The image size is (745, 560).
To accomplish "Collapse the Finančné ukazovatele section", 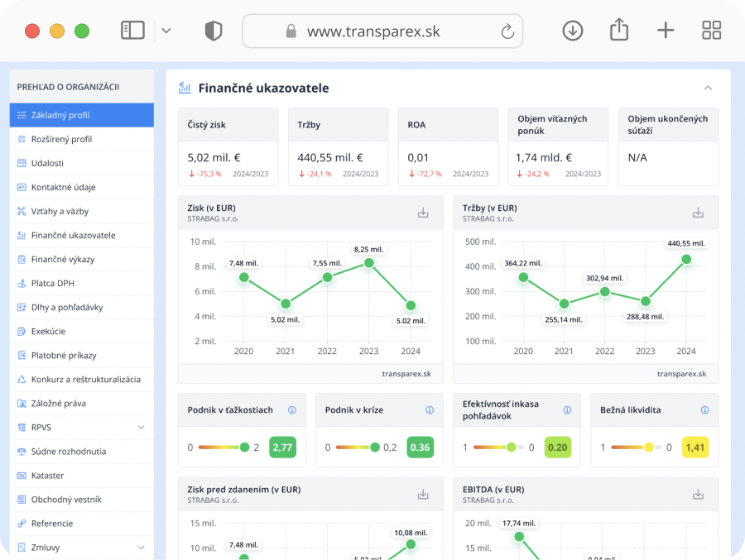I will [708, 88].
